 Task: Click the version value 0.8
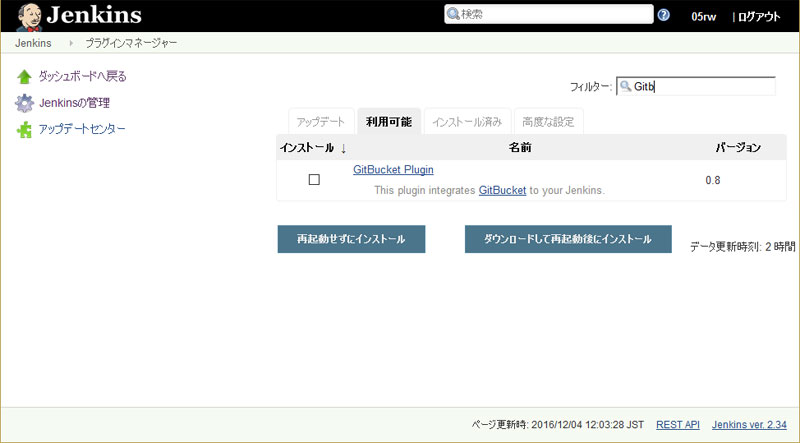pyautogui.click(x=713, y=180)
